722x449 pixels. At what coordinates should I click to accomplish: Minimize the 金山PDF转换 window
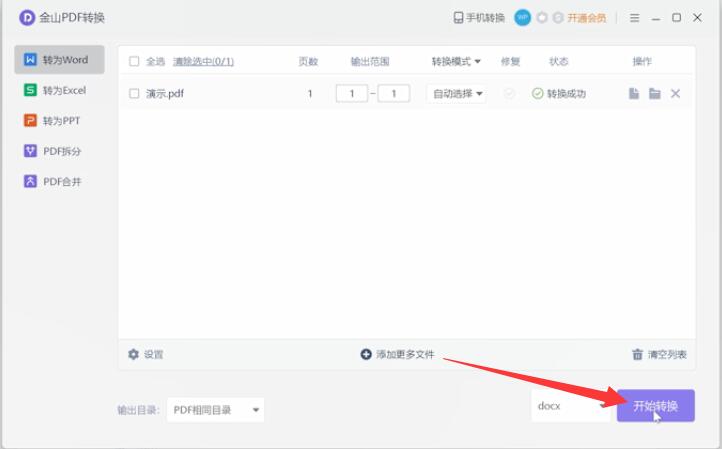tap(656, 18)
